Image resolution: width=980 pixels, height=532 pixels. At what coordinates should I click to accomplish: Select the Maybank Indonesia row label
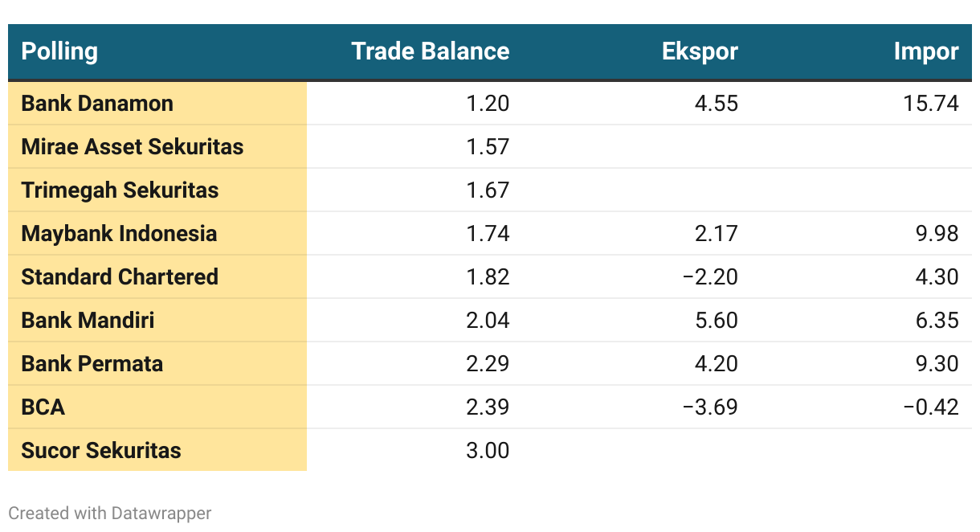119,234
